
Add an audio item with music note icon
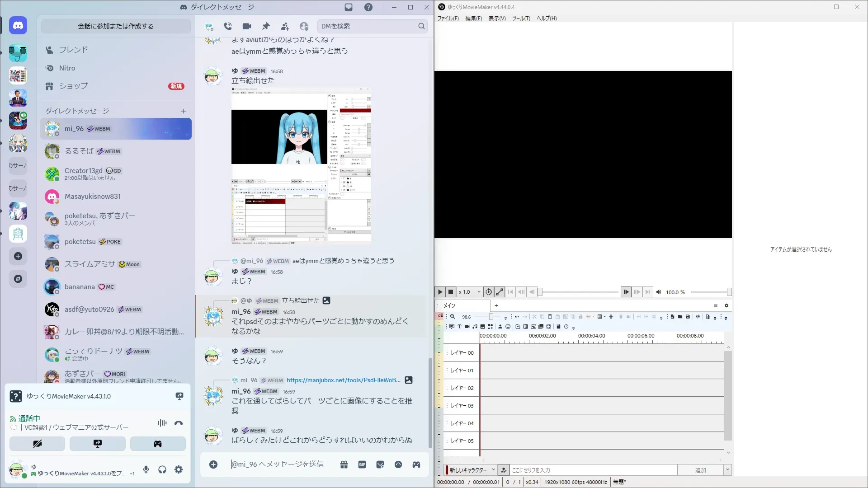(475, 326)
